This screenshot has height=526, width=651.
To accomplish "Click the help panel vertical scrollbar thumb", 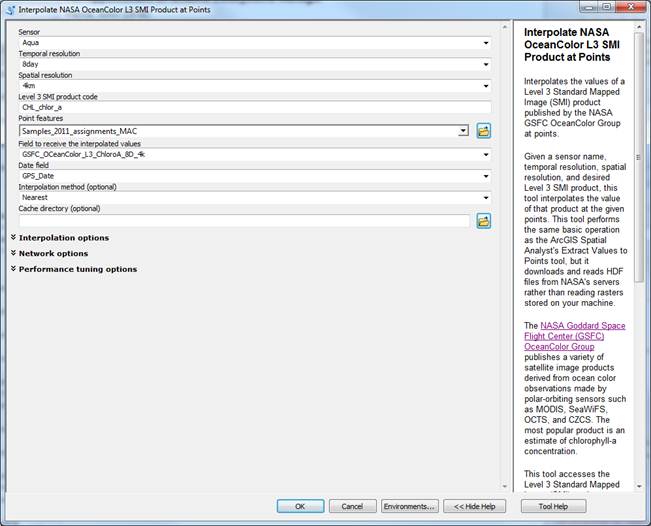I will click(638, 158).
